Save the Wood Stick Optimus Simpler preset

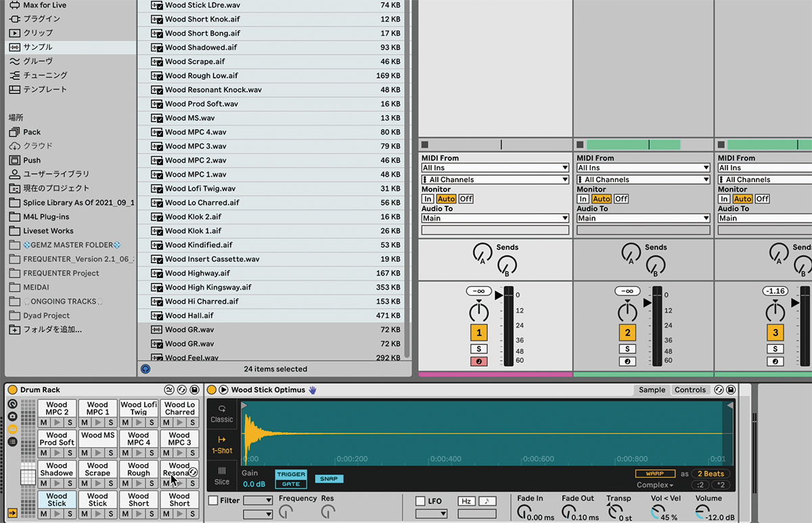(x=731, y=390)
